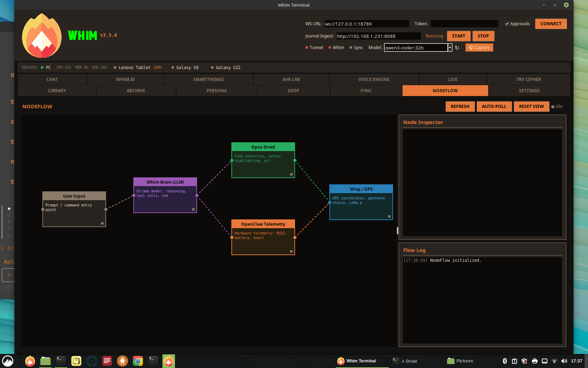Select the Whim Terminal taskbar icon

pyautogui.click(x=357, y=361)
